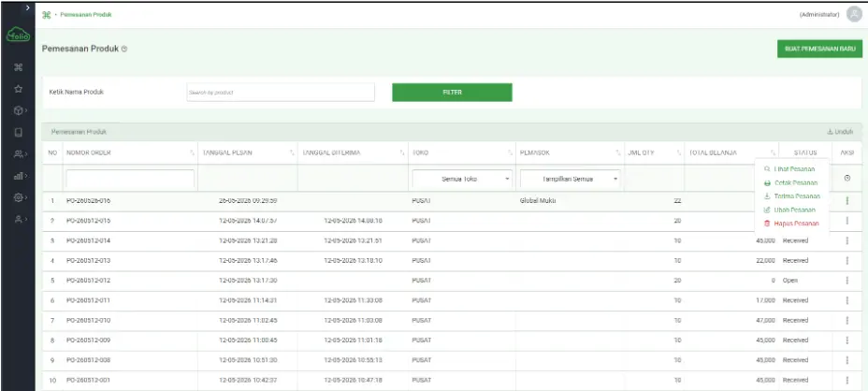Select Ubah Pesanan from the action menu

click(x=789, y=210)
